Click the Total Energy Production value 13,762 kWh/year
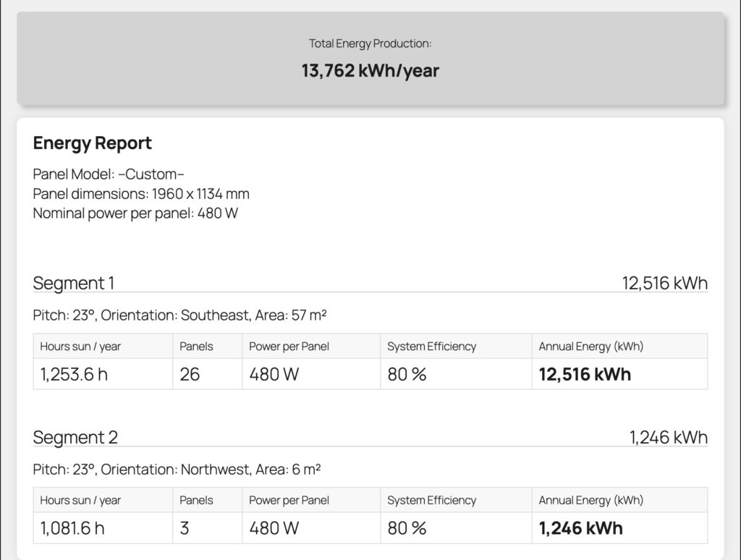Image resolution: width=741 pixels, height=560 pixels. [x=370, y=71]
